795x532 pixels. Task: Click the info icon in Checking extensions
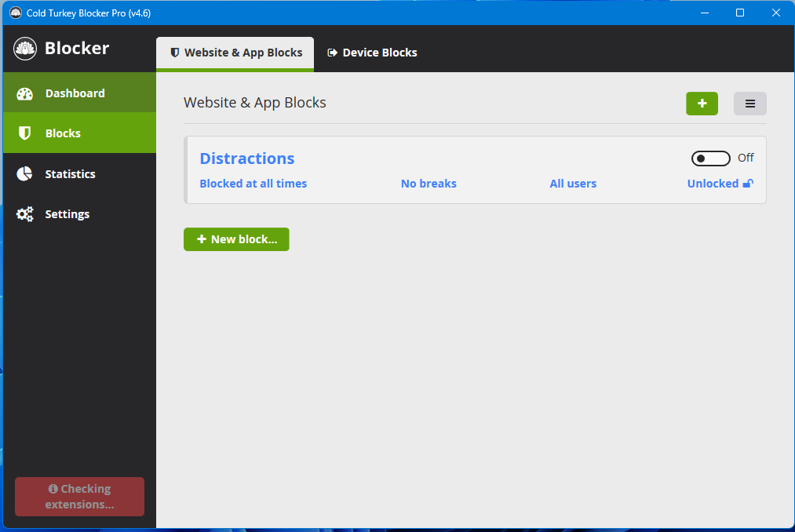tap(53, 489)
